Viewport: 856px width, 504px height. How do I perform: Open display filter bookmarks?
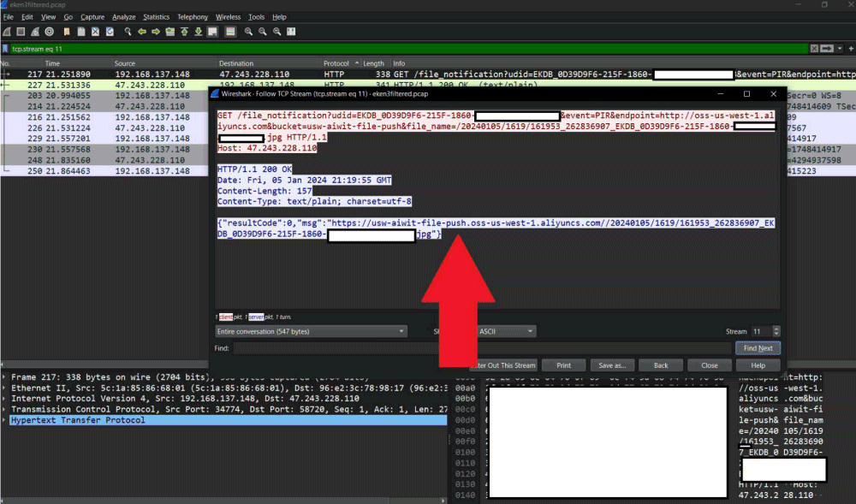(x=5, y=49)
